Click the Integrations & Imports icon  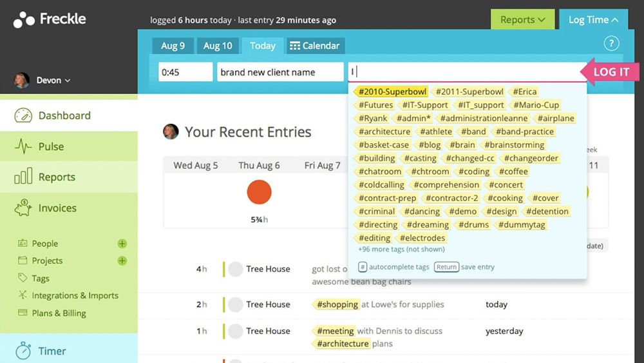[x=23, y=295]
